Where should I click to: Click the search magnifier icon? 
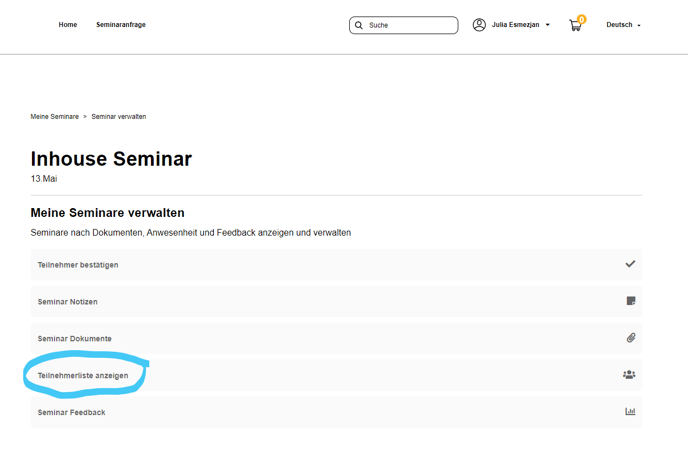point(359,25)
